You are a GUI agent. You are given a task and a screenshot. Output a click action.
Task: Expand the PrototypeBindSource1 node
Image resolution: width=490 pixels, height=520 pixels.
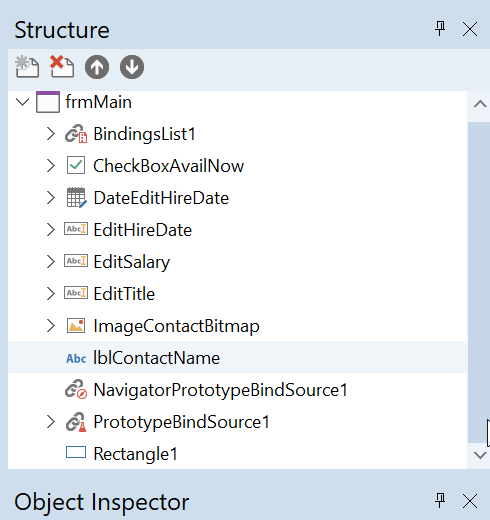coord(51,422)
